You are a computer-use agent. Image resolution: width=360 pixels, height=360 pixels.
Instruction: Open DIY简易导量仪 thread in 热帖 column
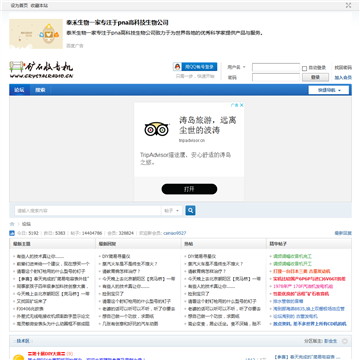coord(202,256)
